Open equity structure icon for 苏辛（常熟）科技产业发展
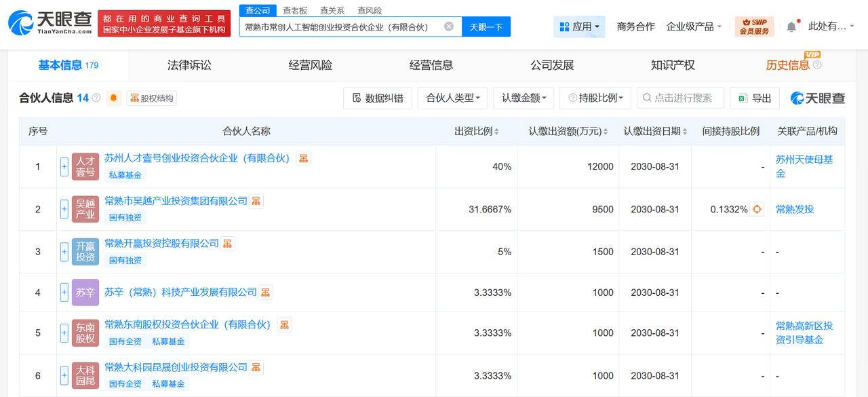868x397 pixels. (x=265, y=292)
